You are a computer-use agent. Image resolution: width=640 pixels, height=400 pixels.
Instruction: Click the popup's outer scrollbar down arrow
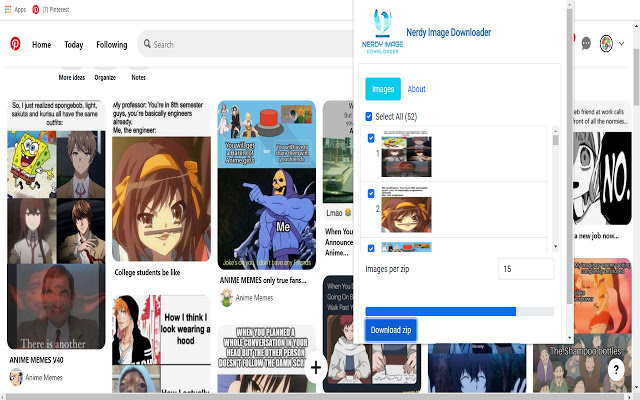(x=570, y=338)
